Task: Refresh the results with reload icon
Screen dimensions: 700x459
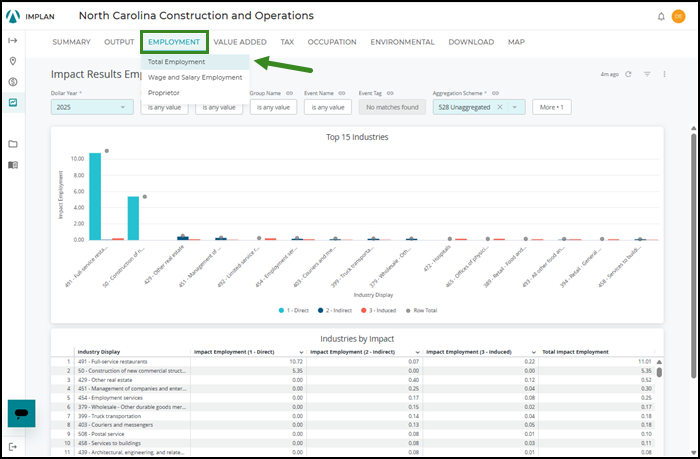Action: coord(628,74)
